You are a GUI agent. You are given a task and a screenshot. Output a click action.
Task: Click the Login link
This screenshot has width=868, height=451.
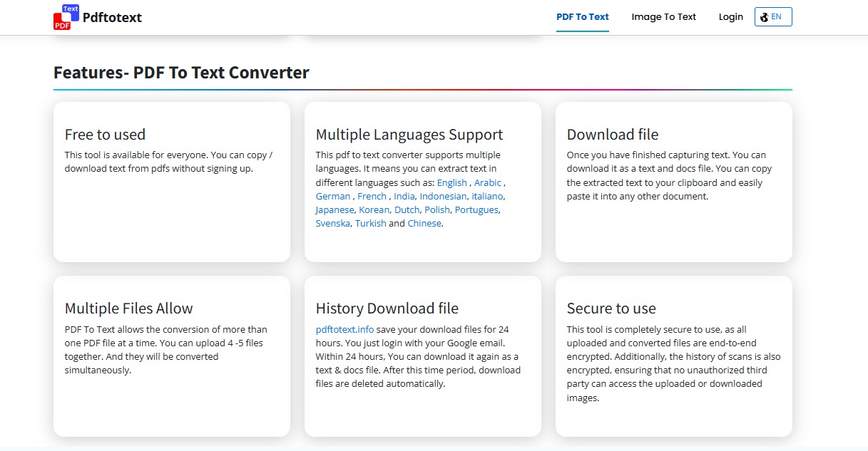[730, 17]
